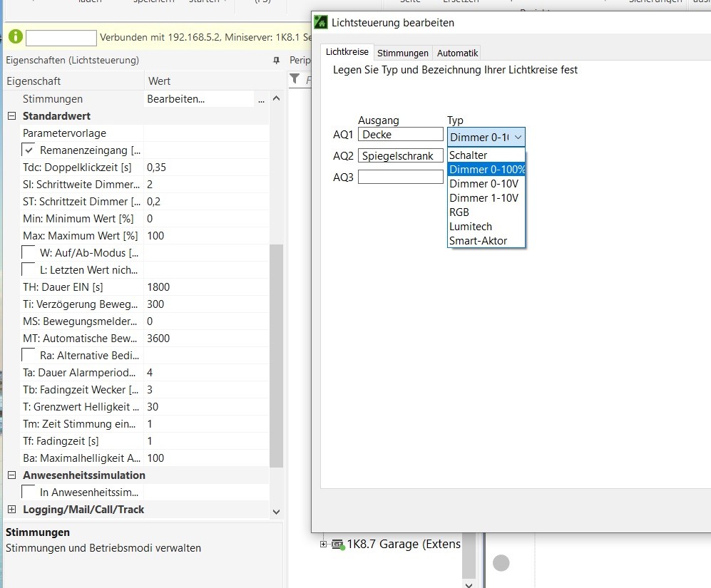Click the filter funnel icon in Peripherie
The image size is (711, 588).
click(x=295, y=79)
